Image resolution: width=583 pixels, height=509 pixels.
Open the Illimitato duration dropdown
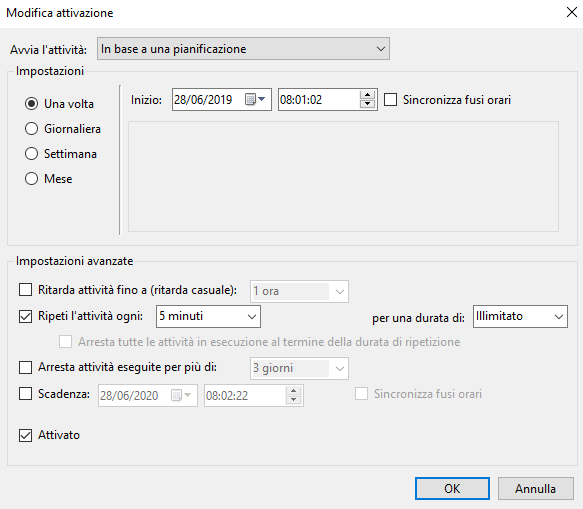pyautogui.click(x=520, y=316)
